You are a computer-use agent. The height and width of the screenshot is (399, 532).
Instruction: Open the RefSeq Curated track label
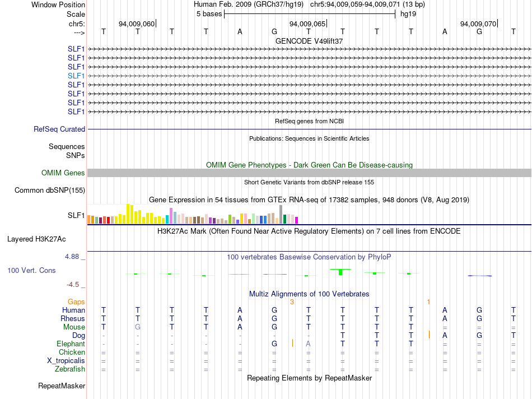(x=59, y=129)
